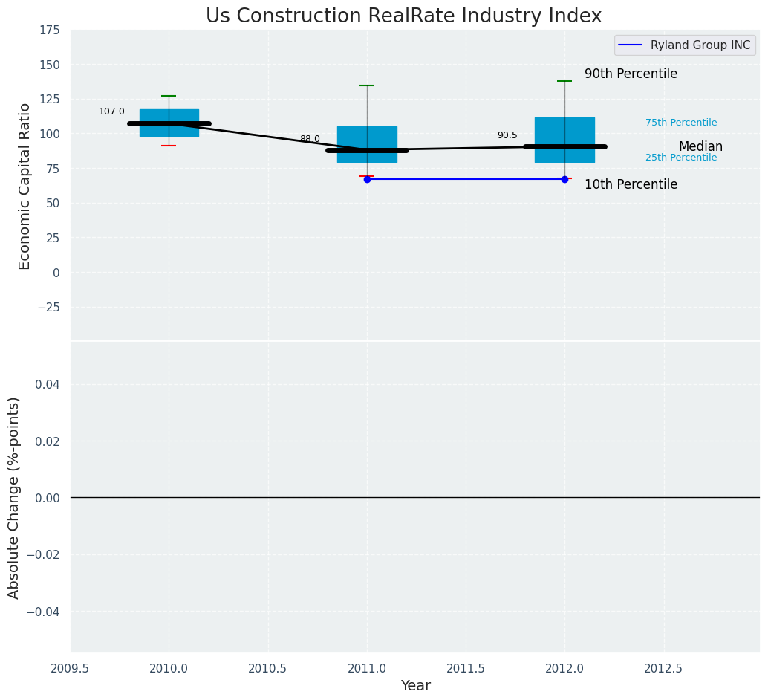768x700 pixels.
Task: Click the Ryland Group INC legend entry
Action: [x=685, y=45]
